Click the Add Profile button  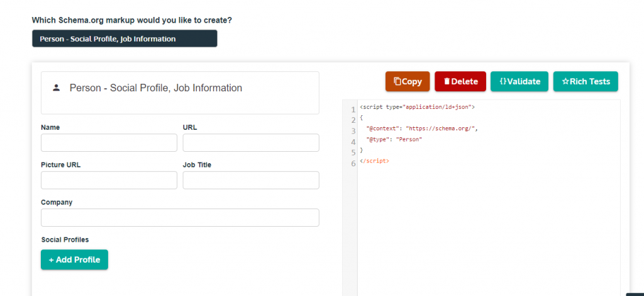pyautogui.click(x=74, y=260)
